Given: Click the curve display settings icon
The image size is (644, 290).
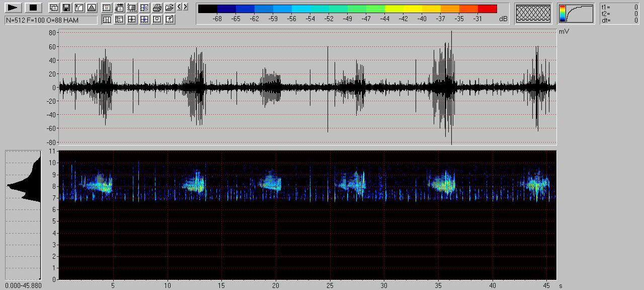Looking at the screenshot, I should coord(78,8).
